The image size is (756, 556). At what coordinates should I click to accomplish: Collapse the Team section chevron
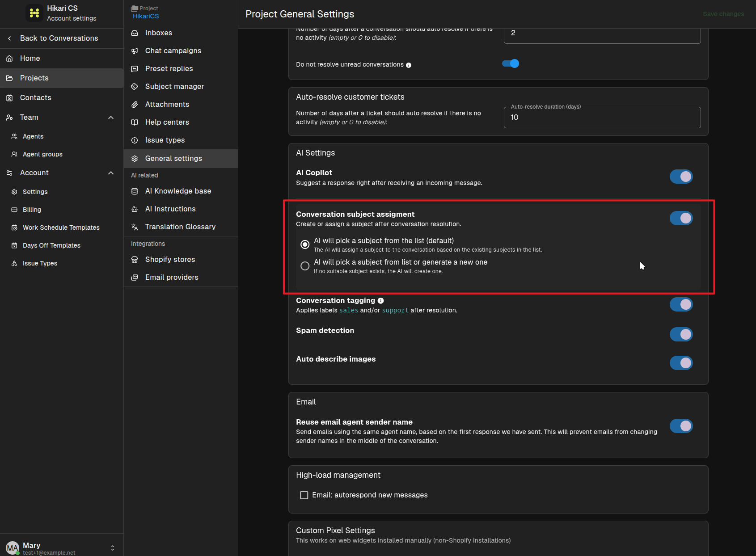click(x=111, y=118)
